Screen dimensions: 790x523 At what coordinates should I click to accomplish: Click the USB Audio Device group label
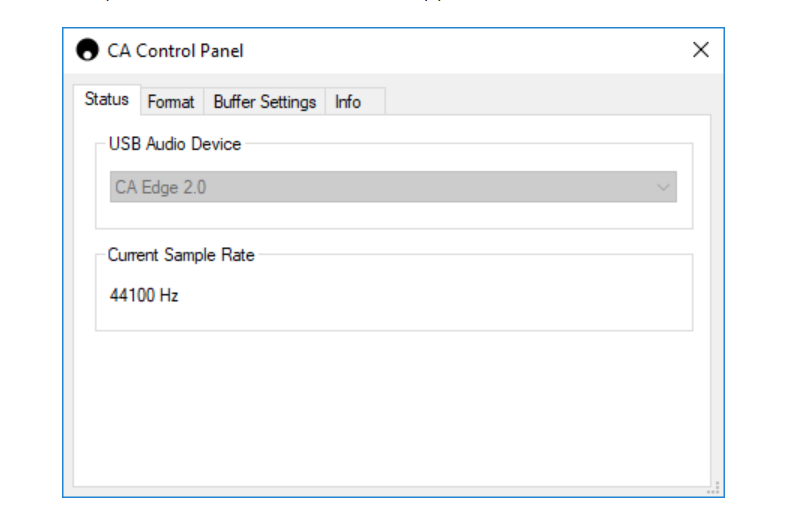click(175, 144)
